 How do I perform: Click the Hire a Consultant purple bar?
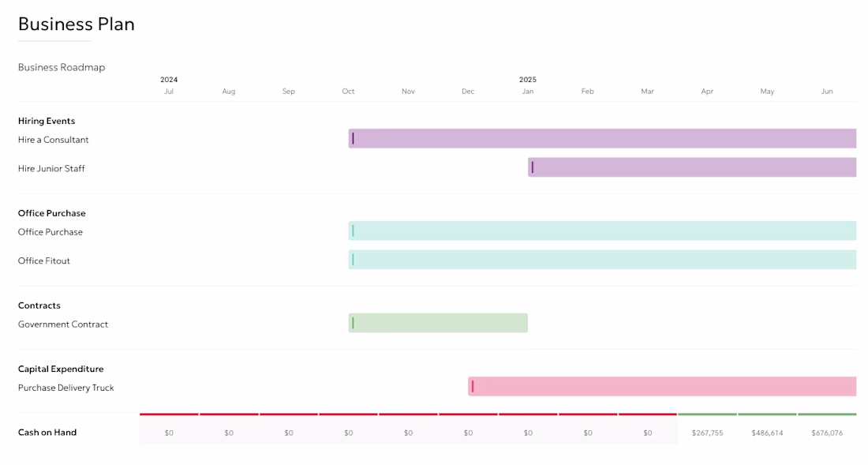[602, 138]
